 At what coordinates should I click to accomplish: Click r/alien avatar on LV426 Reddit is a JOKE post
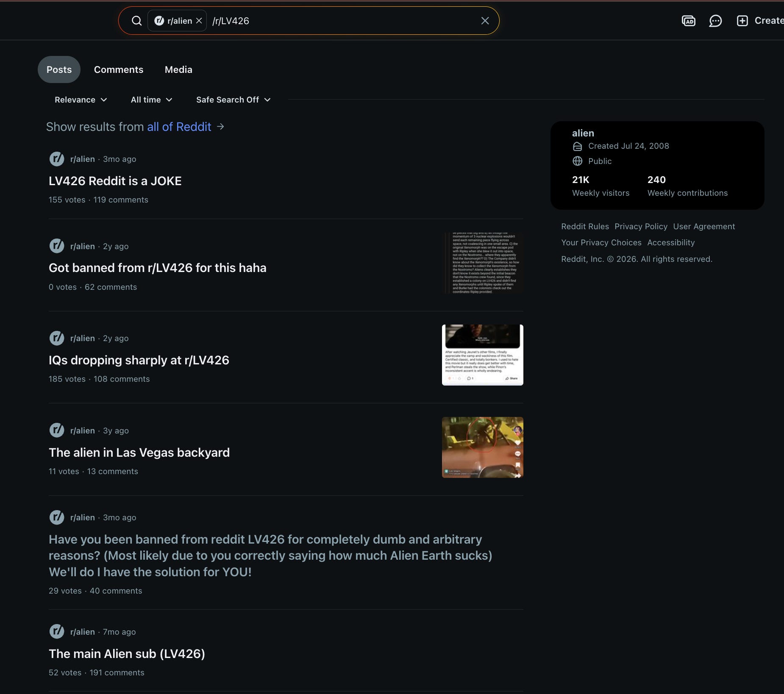pos(57,159)
